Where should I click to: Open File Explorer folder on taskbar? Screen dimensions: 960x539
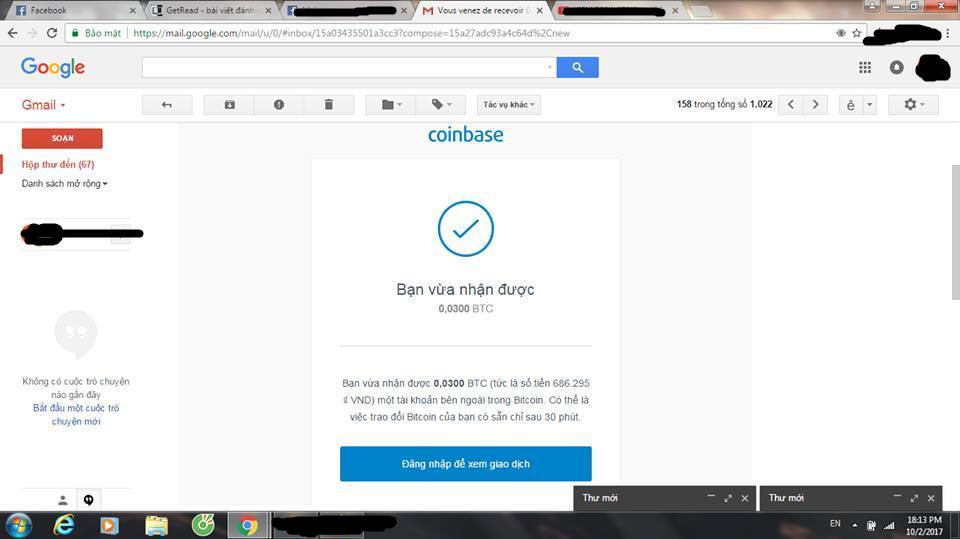pyautogui.click(x=156, y=526)
